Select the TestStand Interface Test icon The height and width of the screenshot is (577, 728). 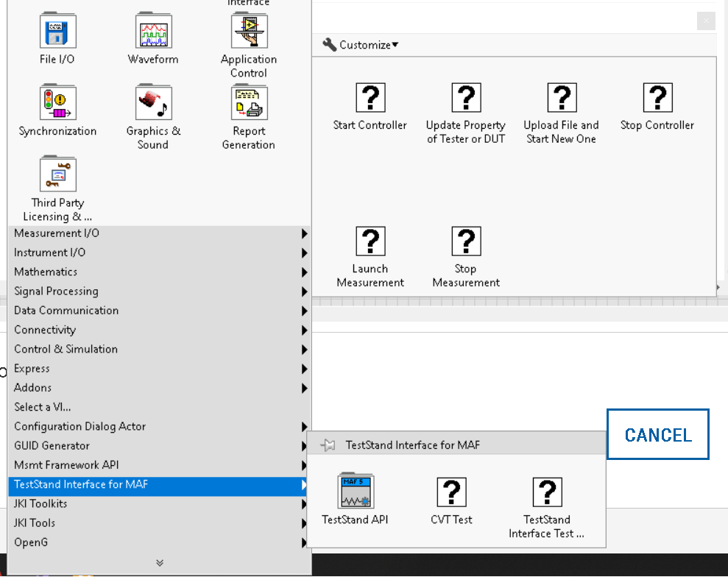[x=548, y=492]
